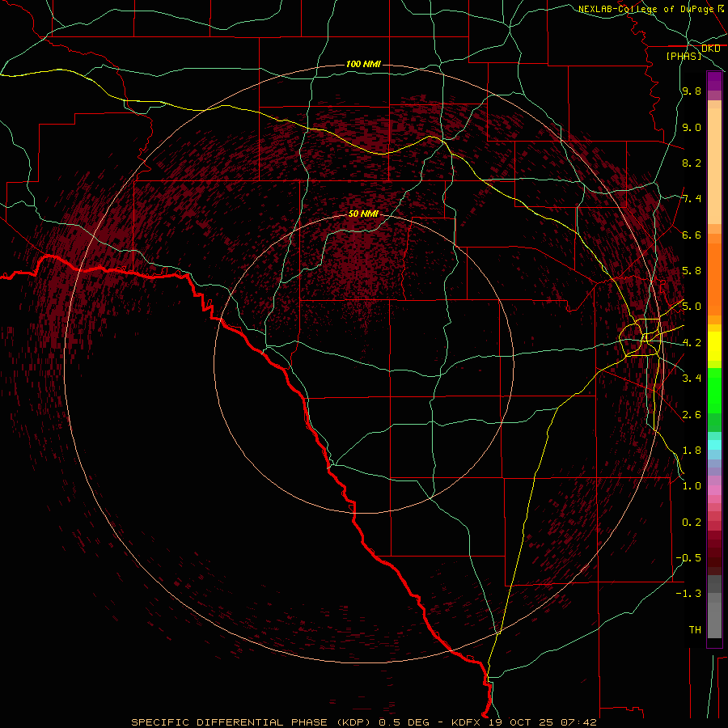Viewport: 728px width, 728px height.
Task: Click the -0.5 color scale value
Action: pyautogui.click(x=688, y=558)
